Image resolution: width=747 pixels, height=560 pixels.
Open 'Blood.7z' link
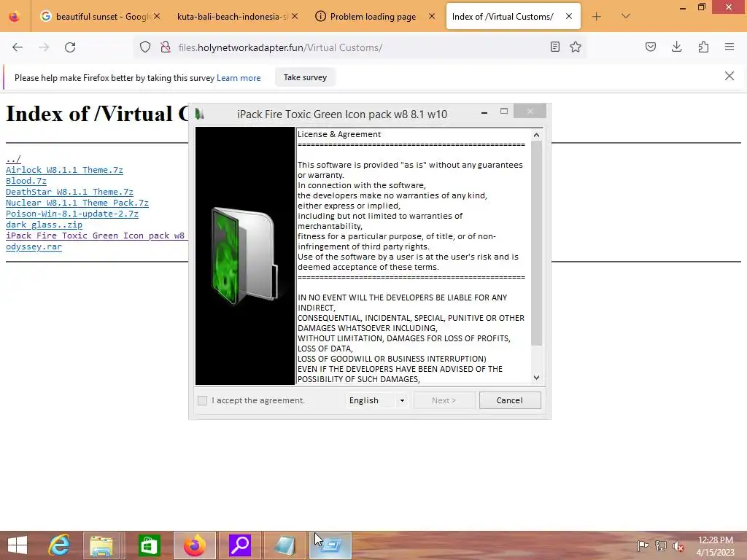coord(26,181)
